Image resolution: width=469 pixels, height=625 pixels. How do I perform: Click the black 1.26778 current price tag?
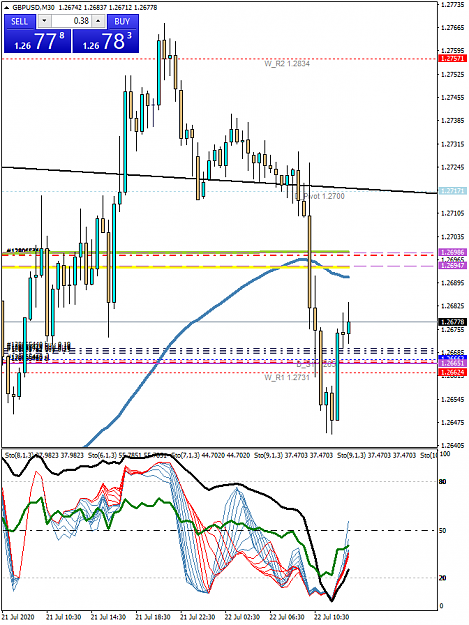pos(452,322)
